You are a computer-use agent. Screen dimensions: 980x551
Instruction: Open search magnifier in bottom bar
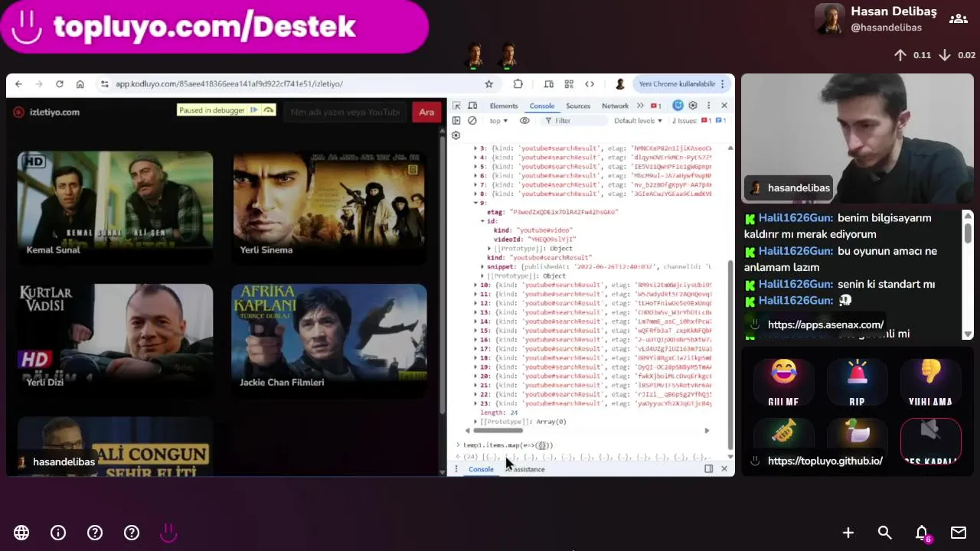[885, 533]
